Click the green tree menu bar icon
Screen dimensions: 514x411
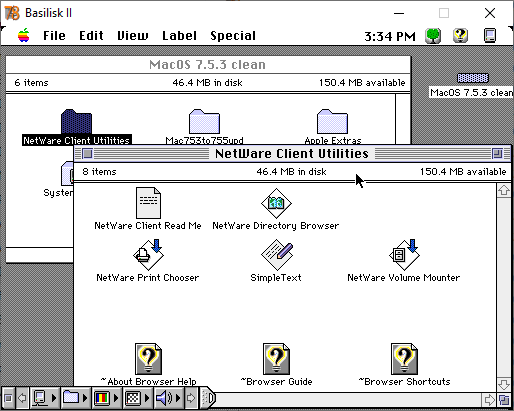(x=433, y=36)
